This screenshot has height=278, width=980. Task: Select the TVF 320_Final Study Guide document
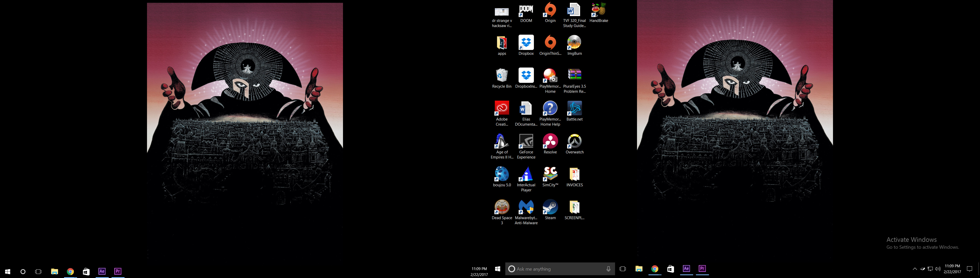[574, 15]
